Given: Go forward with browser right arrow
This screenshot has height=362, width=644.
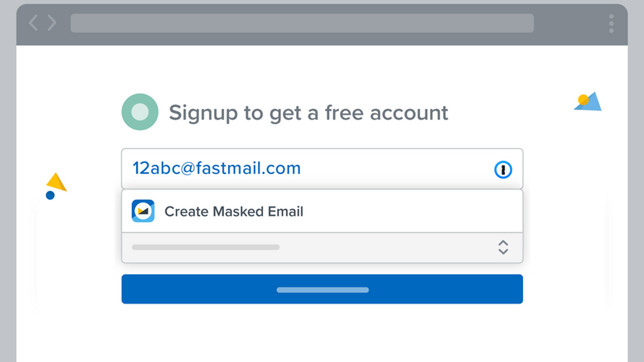Looking at the screenshot, I should (x=52, y=23).
